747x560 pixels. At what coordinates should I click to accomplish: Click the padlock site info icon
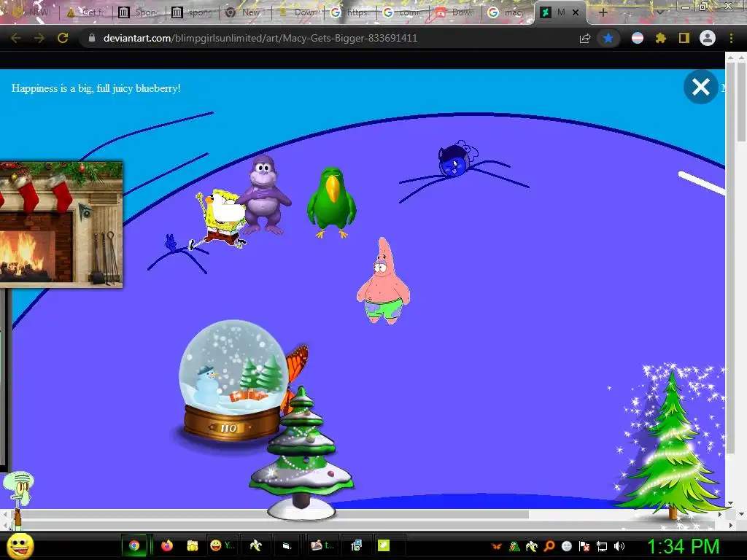(x=92, y=38)
